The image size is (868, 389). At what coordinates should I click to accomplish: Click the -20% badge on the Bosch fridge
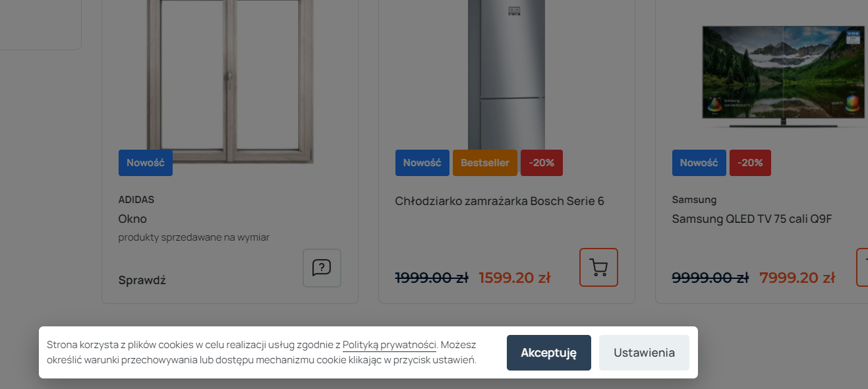[542, 163]
